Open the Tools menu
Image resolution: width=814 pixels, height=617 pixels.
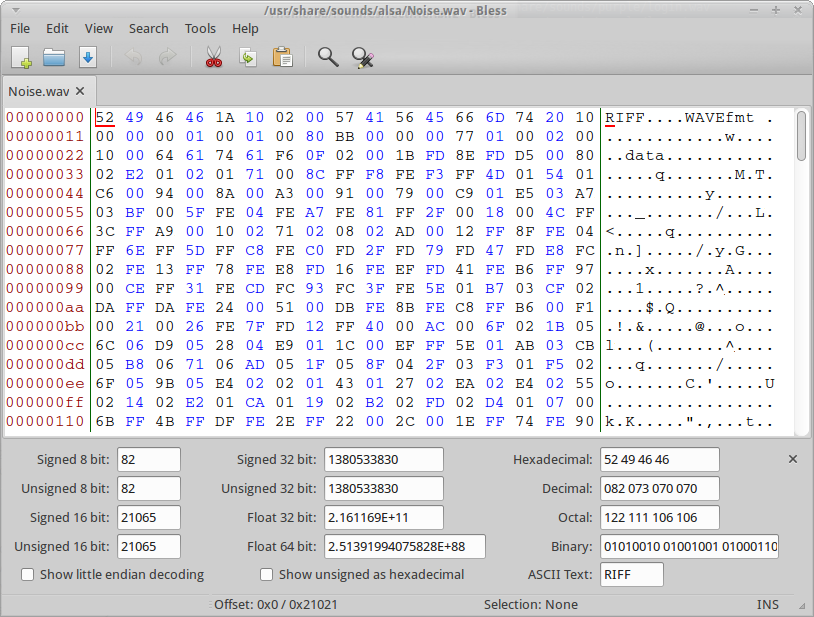click(x=200, y=29)
